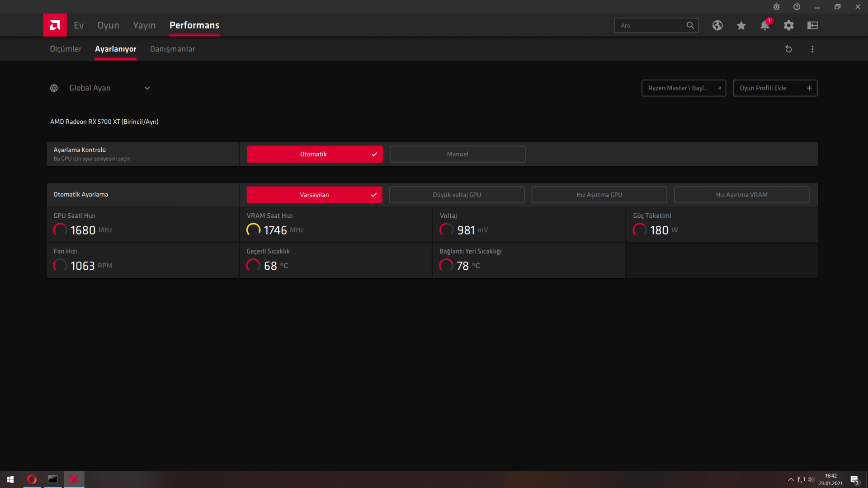Select Hız Aşırtma VRAM preset

coord(741,195)
